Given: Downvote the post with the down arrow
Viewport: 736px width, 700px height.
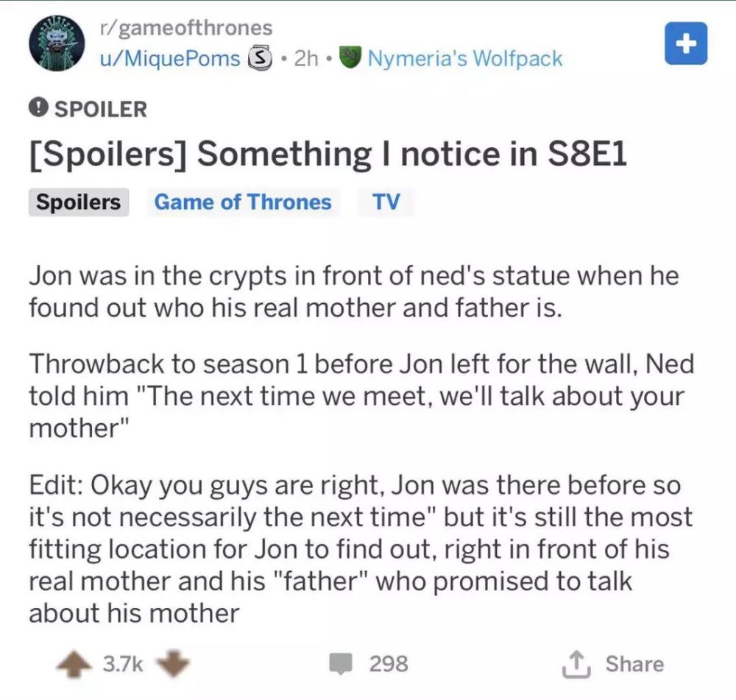Looking at the screenshot, I should [173, 663].
